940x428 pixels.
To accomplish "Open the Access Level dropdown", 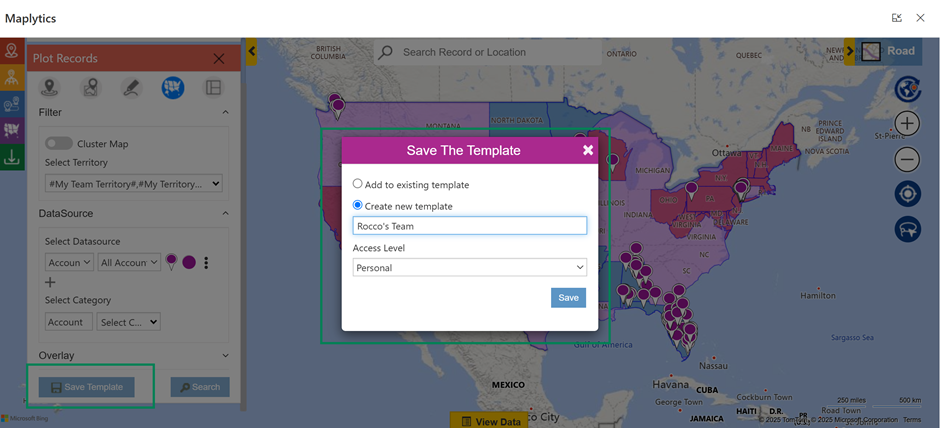I will coord(469,268).
